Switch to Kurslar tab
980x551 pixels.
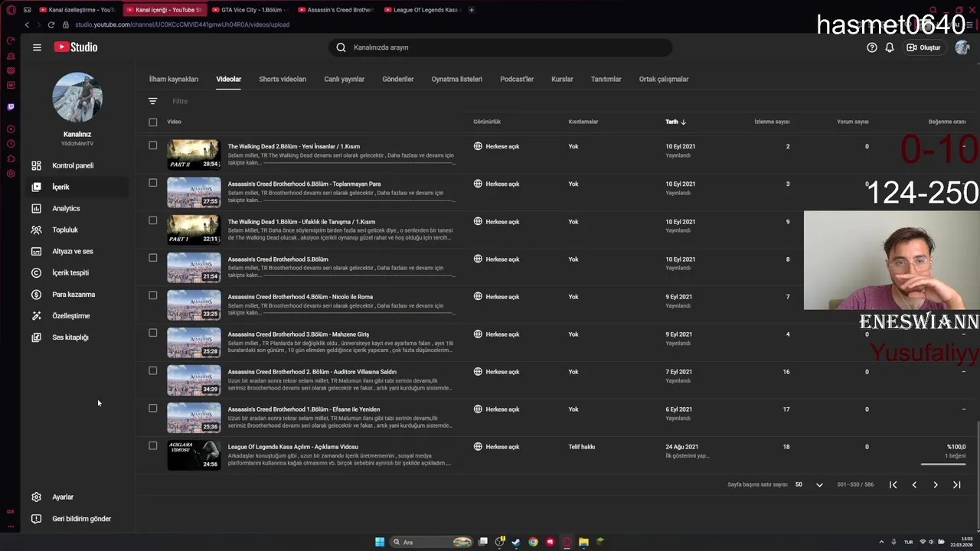(562, 79)
